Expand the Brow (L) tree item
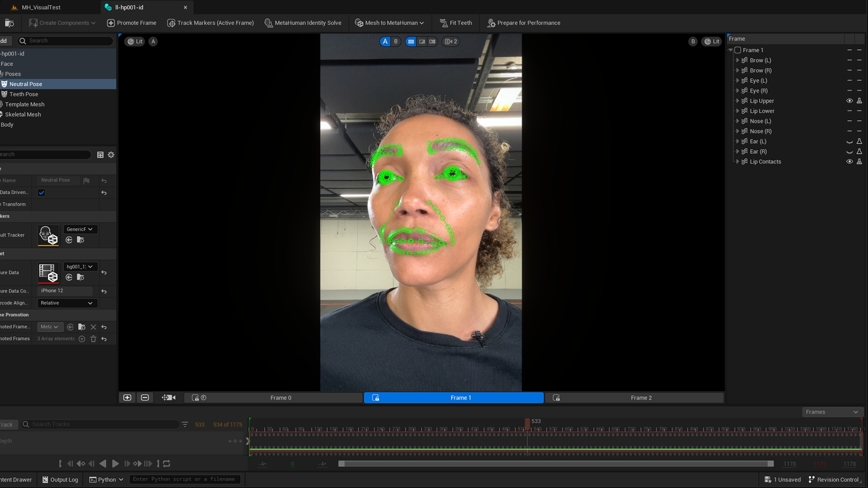 point(738,60)
